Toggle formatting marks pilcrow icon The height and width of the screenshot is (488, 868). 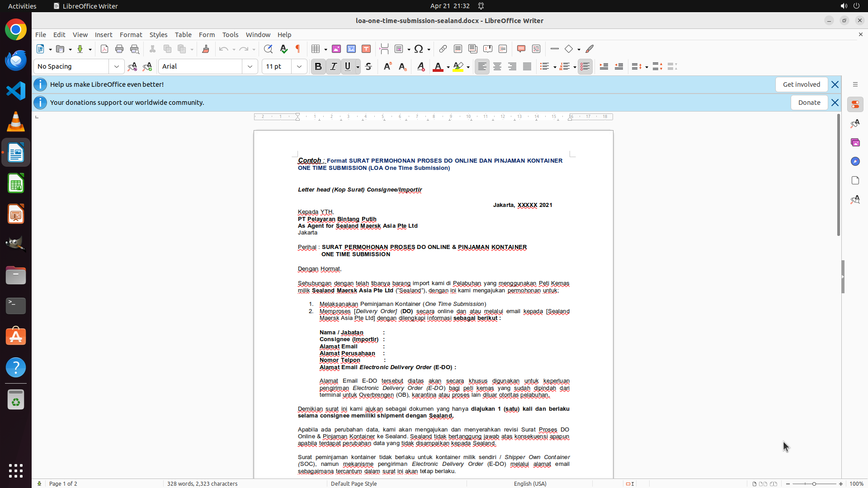298,49
